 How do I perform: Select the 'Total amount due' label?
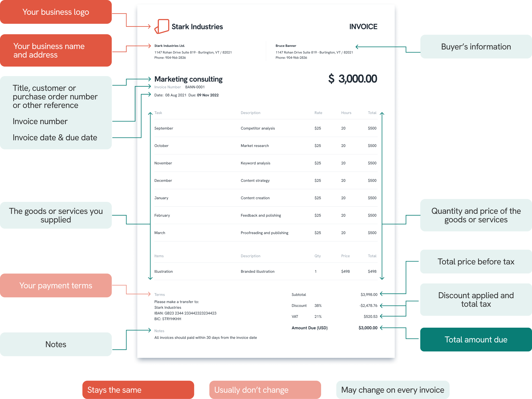click(x=476, y=340)
